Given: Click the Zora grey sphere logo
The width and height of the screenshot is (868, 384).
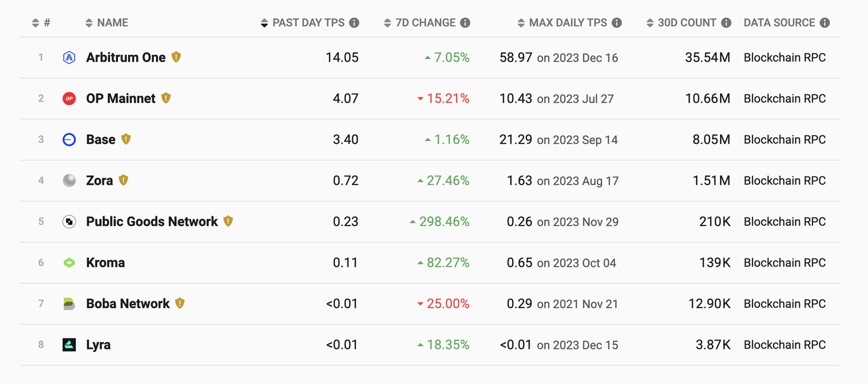Looking at the screenshot, I should pyautogui.click(x=69, y=180).
